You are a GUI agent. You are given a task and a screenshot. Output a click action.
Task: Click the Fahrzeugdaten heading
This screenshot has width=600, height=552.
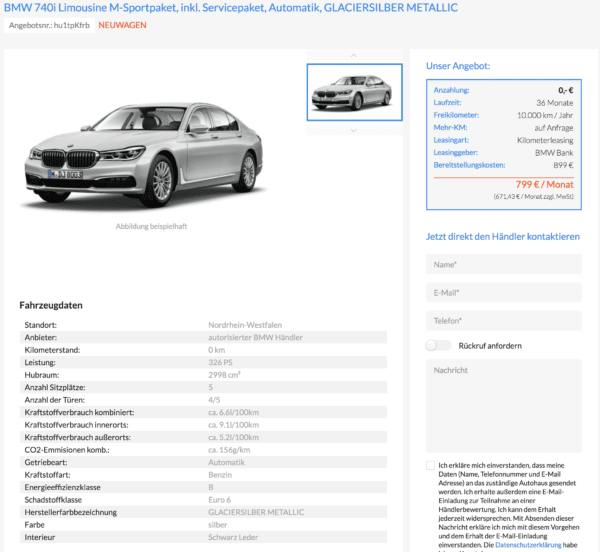51,305
